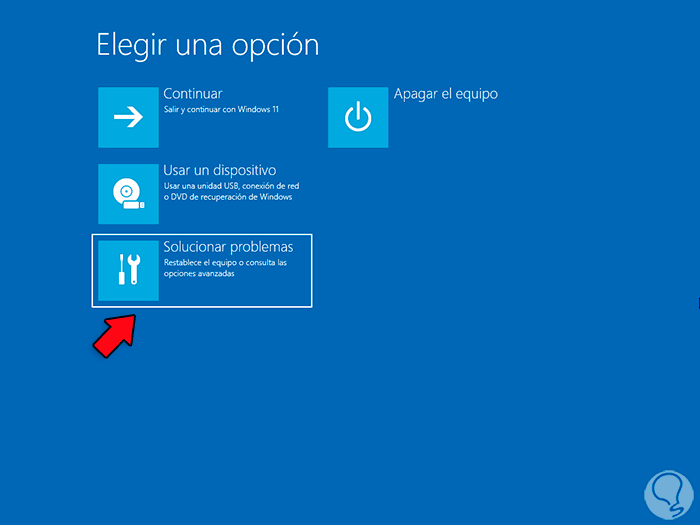Choose the Usar un dispositivo label
Viewport: 700px width, 525px height.
[220, 171]
